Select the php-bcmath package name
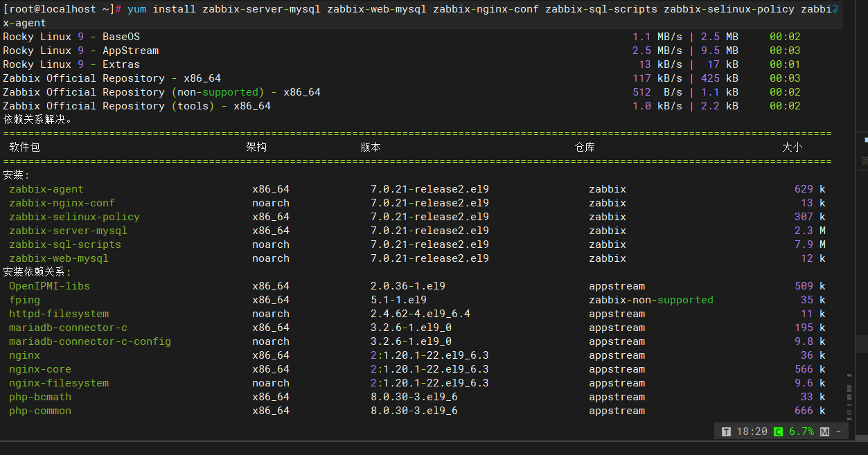 click(40, 397)
